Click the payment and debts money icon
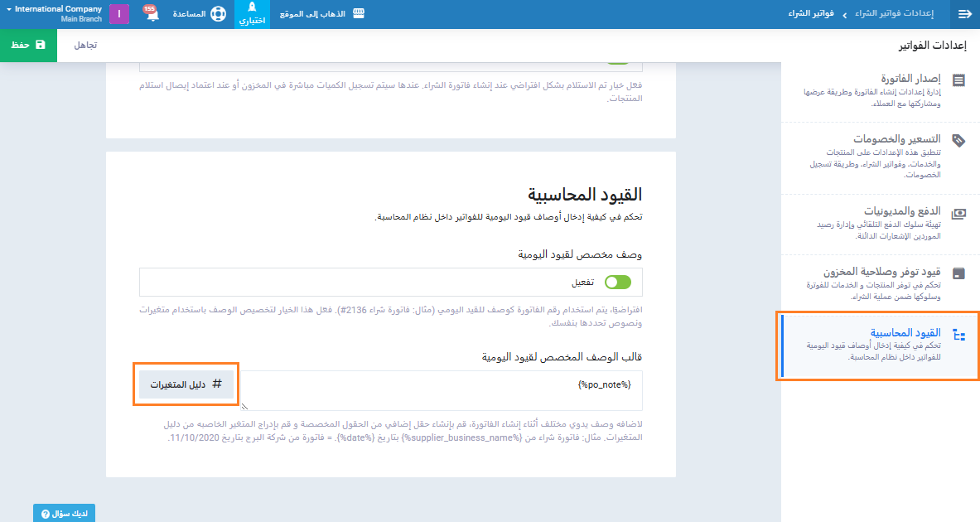This screenshot has width=980, height=522. (x=958, y=213)
